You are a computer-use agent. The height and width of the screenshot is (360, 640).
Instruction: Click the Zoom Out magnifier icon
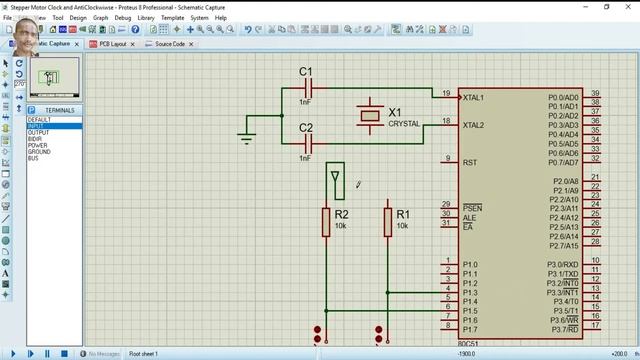pyautogui.click(x=210, y=29)
